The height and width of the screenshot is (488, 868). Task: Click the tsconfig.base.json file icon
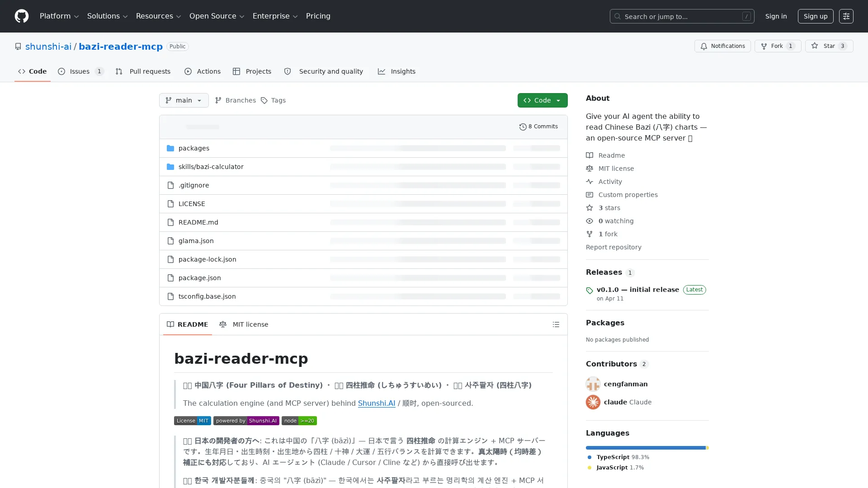tap(170, 296)
